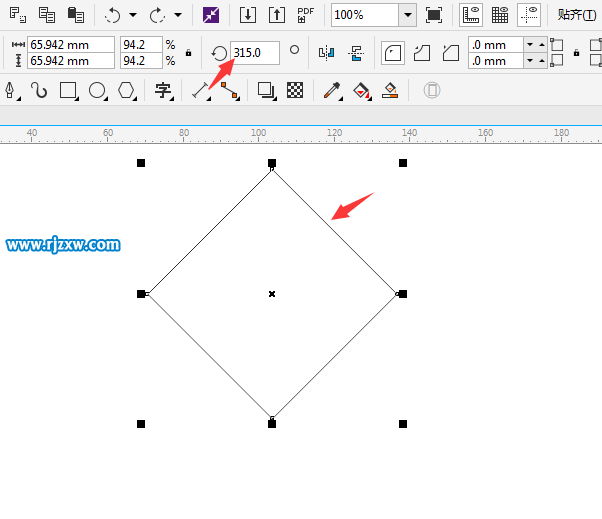Click the object width field 65.942 mm
This screenshot has height=519, width=602.
(71, 45)
